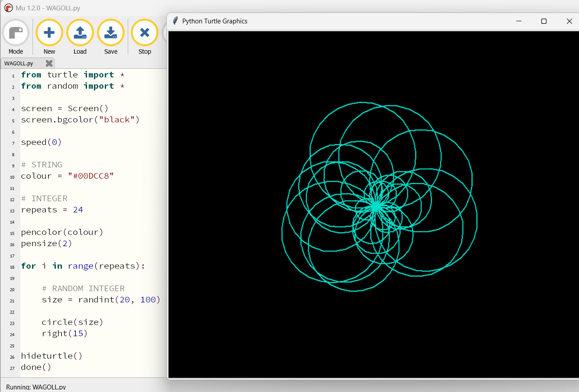This screenshot has width=579, height=392.
Task: Click the 'Running: WAGOLL.py' status text
Action: point(36,387)
